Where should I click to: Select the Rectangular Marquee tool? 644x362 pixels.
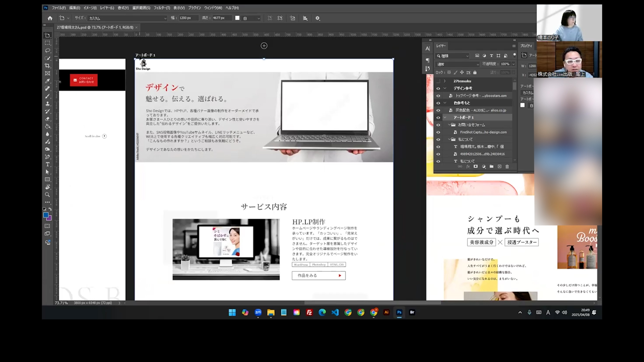(48, 43)
